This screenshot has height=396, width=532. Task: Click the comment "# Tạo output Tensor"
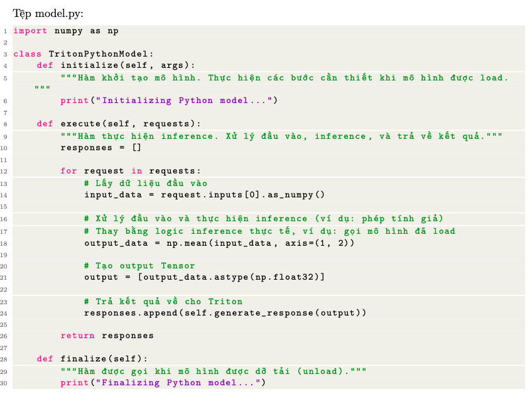point(140,266)
